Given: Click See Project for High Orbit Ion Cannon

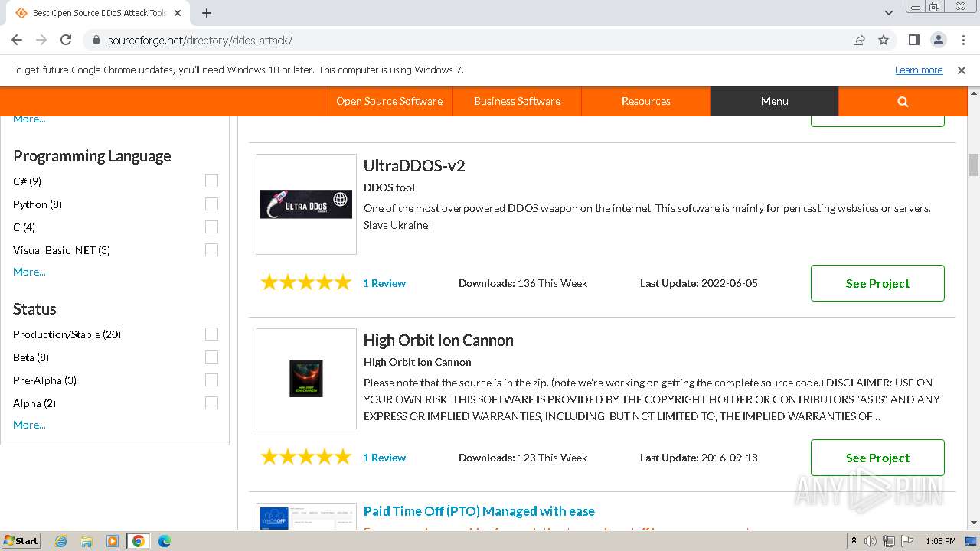Looking at the screenshot, I should coord(877,458).
